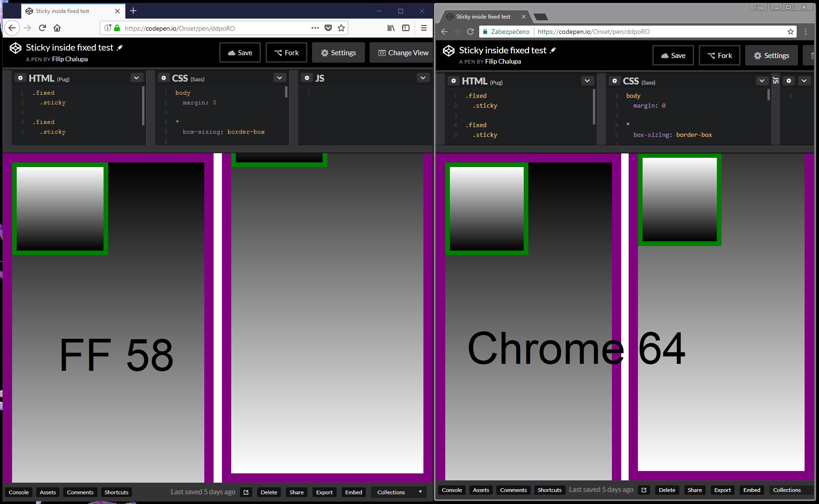The width and height of the screenshot is (819, 504).
Task: Click Delete in Firefox CodePen footer
Action: (269, 492)
